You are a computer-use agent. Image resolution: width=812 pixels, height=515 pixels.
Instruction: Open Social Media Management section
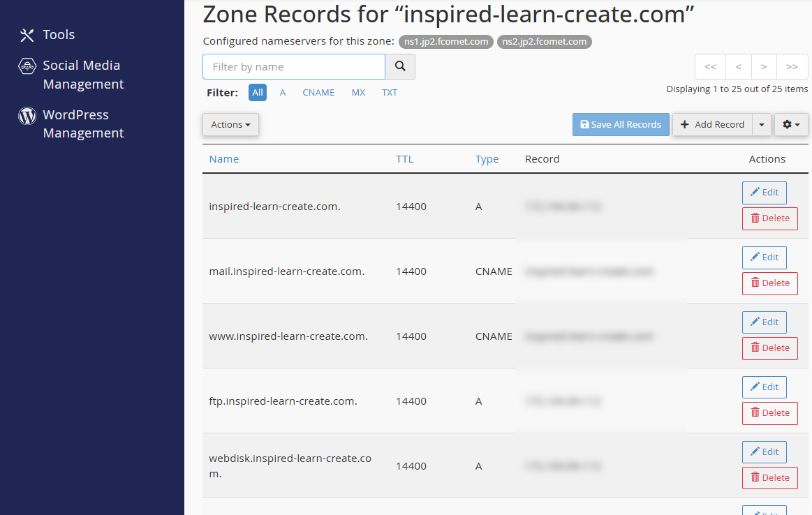pyautogui.click(x=71, y=75)
